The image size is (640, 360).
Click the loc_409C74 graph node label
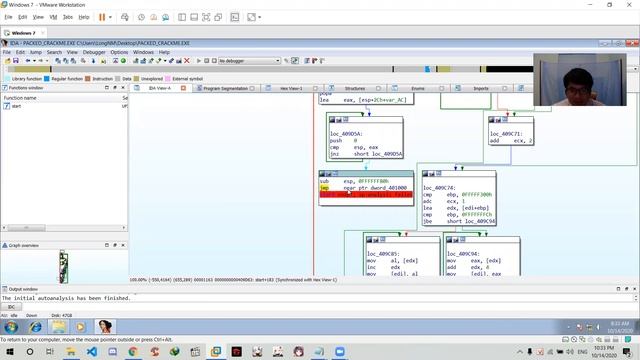tap(439, 188)
